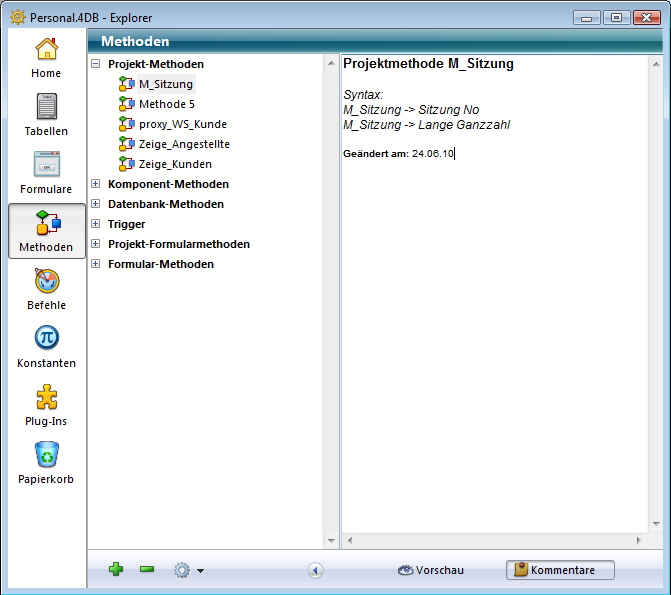Open the Papierkorb recycle bin
Screen dimensions: 671x595
click(x=46, y=462)
